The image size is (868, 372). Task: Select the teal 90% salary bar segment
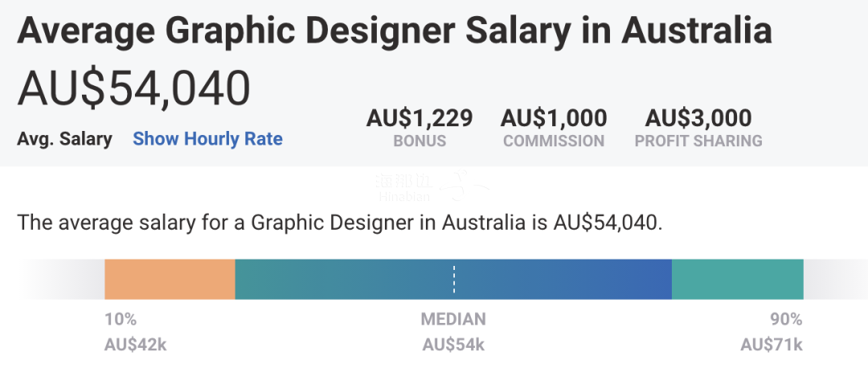pos(737,279)
